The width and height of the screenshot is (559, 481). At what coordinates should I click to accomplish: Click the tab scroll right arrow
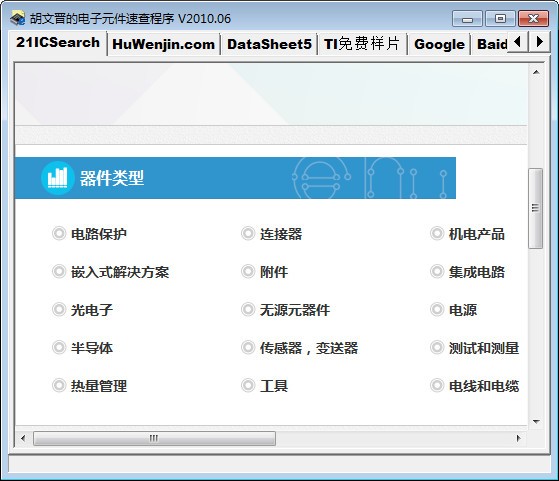tap(539, 42)
